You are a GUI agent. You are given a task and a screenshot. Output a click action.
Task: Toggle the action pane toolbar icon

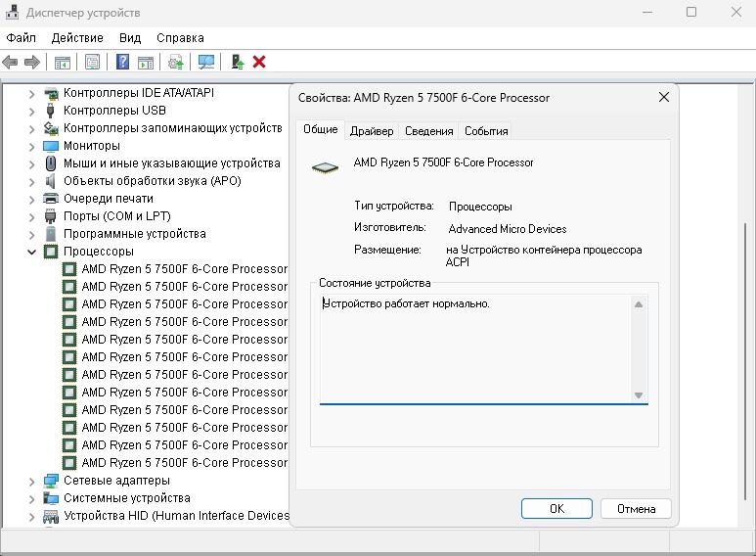coord(145,63)
